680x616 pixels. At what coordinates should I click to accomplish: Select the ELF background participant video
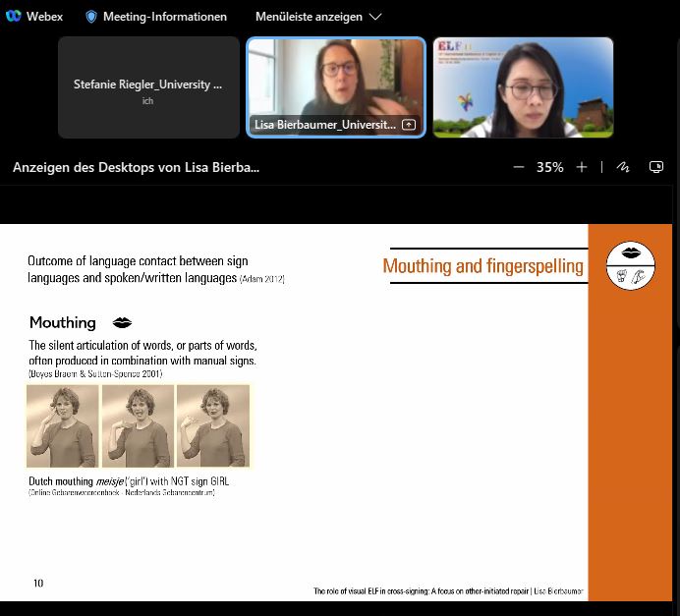523,87
